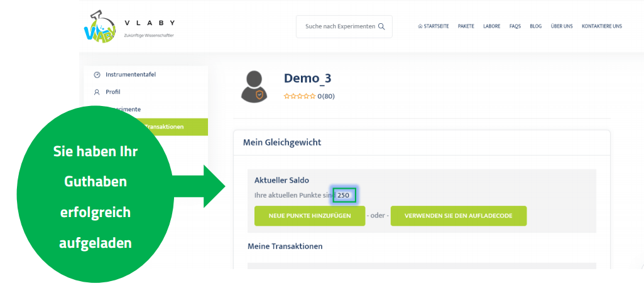
Task: Go to the Labore page
Action: pos(492,26)
